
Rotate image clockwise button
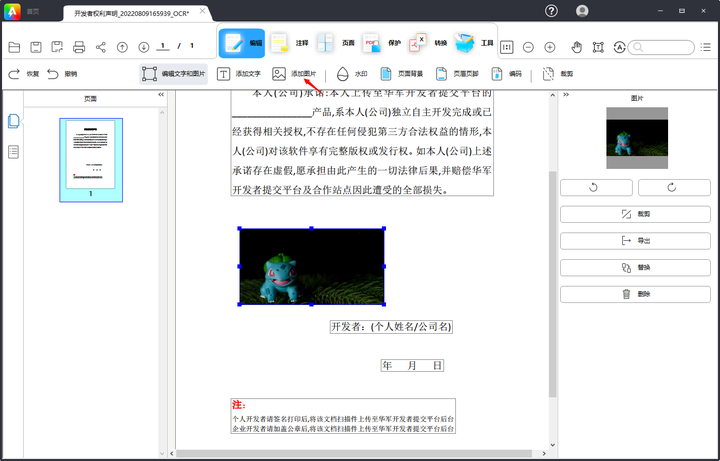click(674, 187)
